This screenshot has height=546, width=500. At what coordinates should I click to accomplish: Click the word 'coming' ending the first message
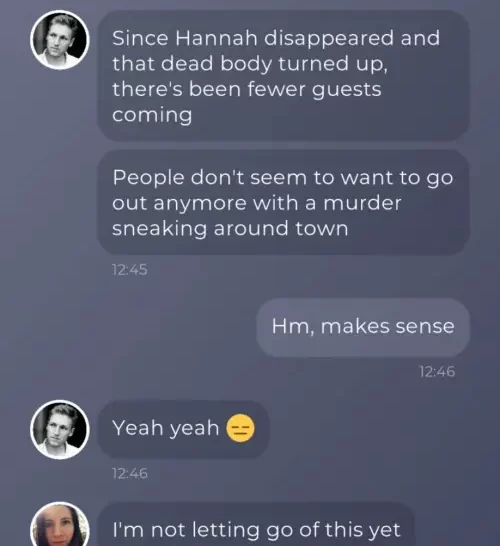coord(152,115)
